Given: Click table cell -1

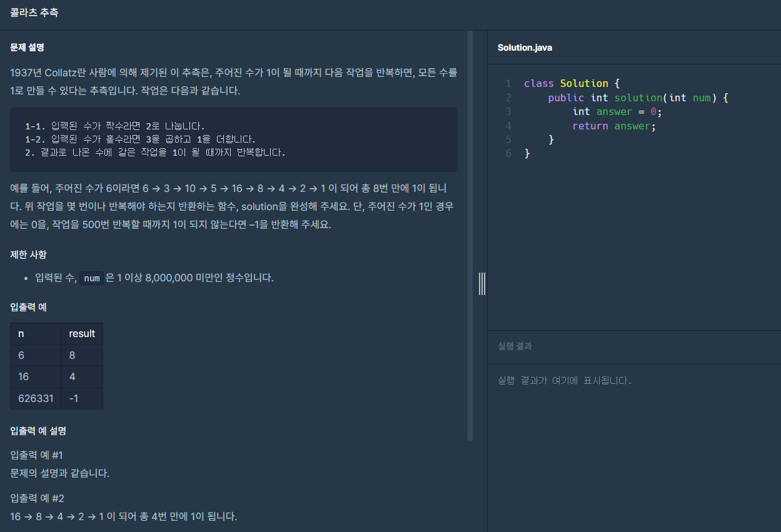Looking at the screenshot, I should tap(82, 398).
